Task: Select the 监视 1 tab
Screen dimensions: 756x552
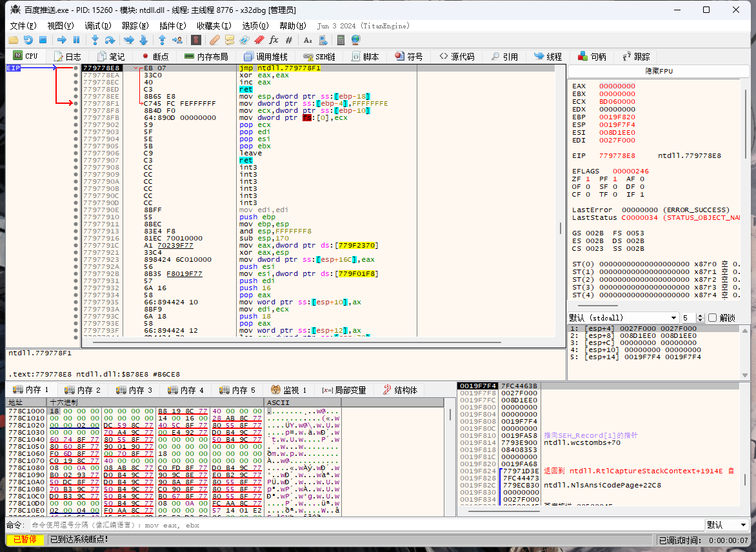Action: click(x=288, y=389)
